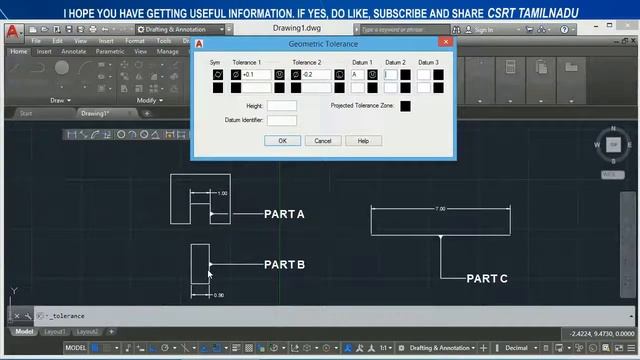Click Radius dimension icon on floating toolbar
Viewport: 640px width, 360px height.
point(121,134)
